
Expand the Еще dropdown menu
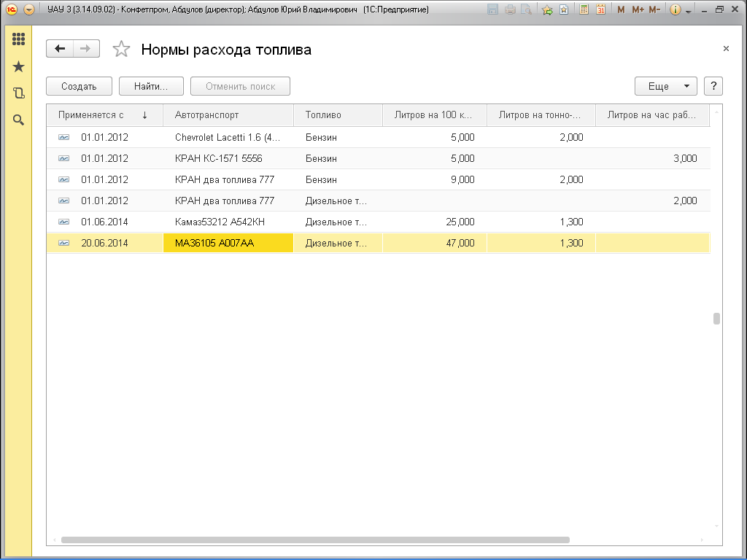665,86
